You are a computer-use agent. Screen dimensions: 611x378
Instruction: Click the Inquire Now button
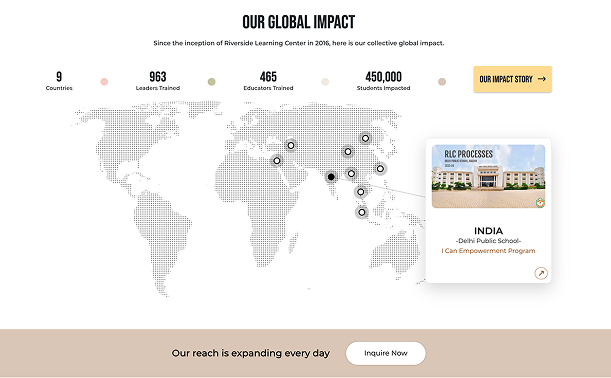[x=386, y=353]
